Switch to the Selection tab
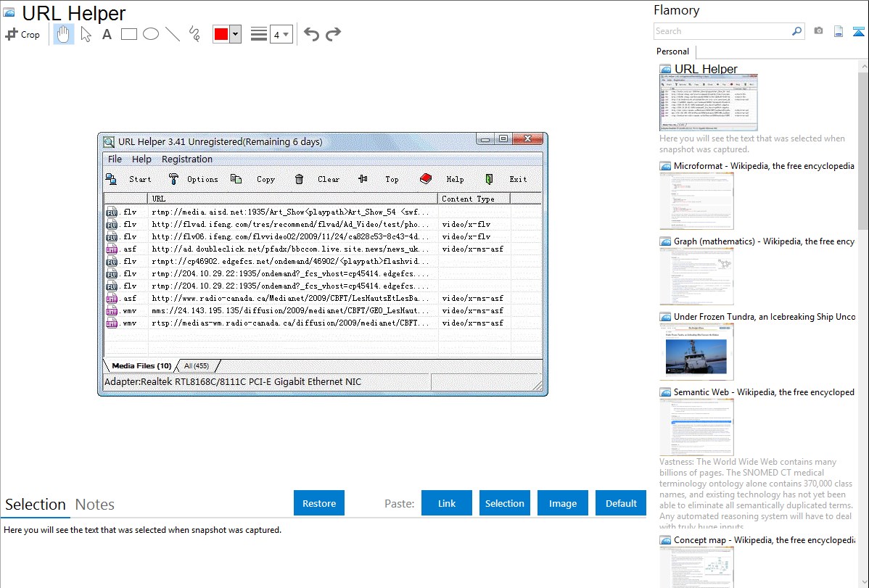869x588 pixels. pos(36,505)
